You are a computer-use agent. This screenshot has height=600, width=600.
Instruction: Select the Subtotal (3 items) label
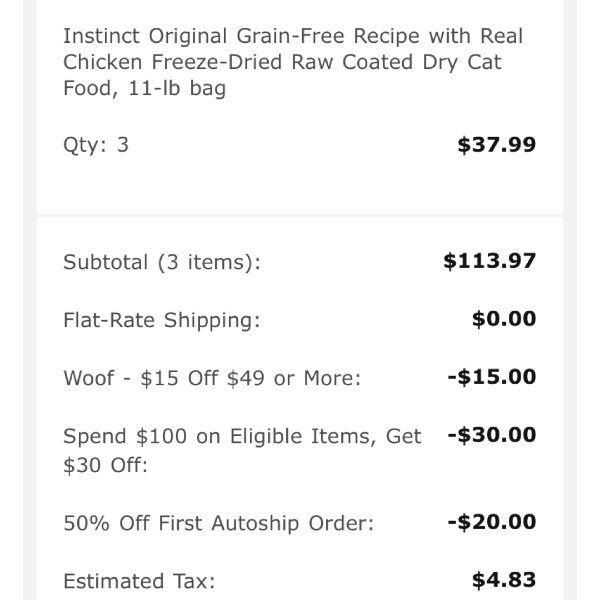click(162, 262)
